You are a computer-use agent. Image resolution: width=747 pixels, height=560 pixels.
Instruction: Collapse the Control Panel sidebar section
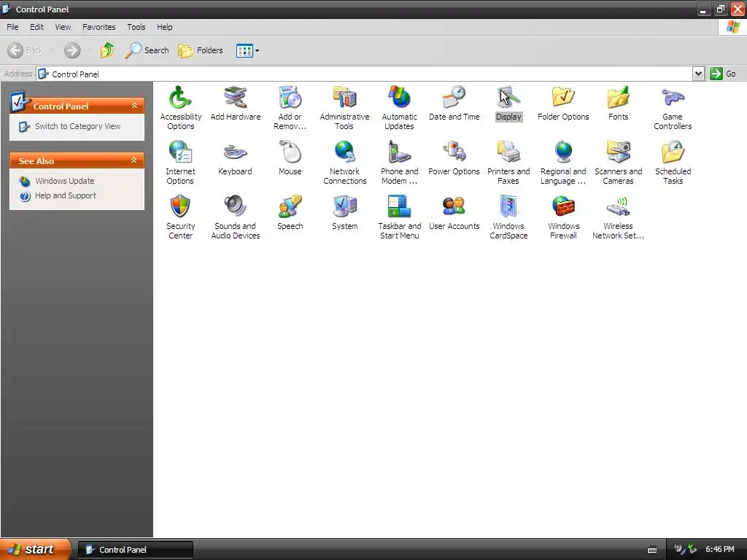coord(134,106)
